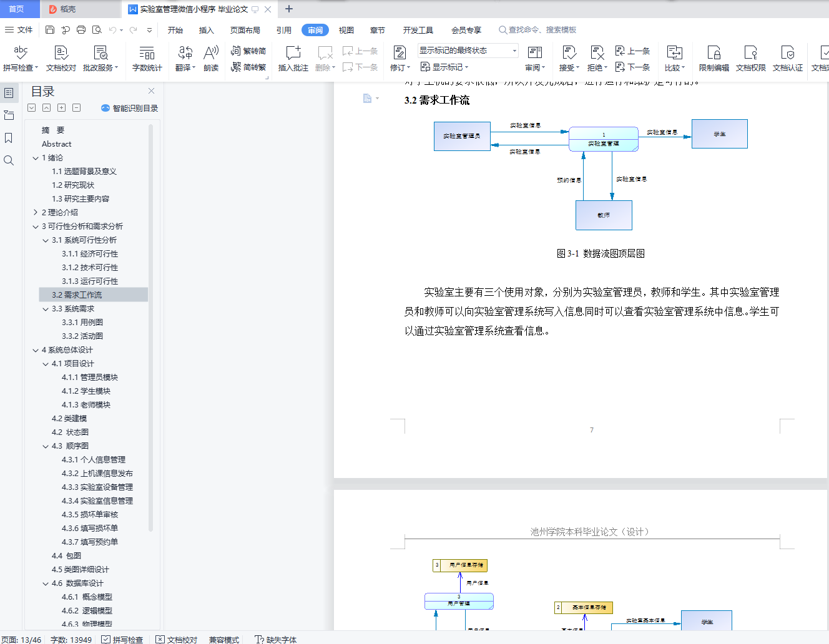This screenshot has width=829, height=644.
Task: Switch to the 开始 ribbon tab
Action: [175, 30]
